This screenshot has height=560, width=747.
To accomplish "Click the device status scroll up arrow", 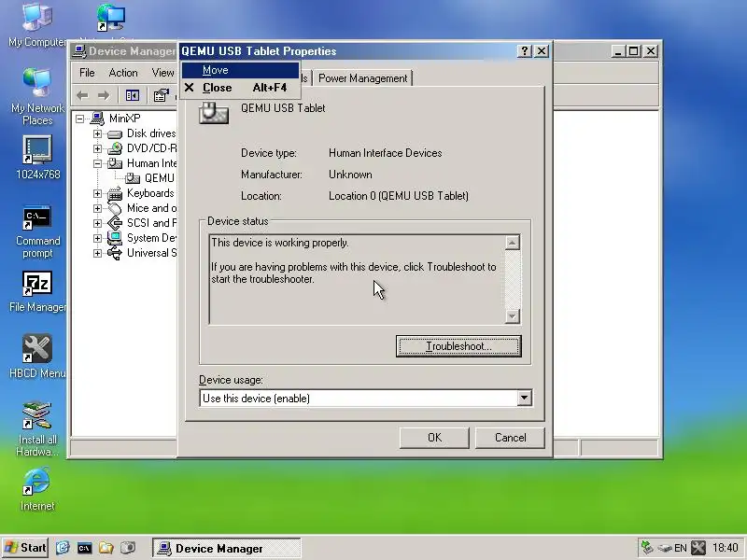I will (x=512, y=243).
